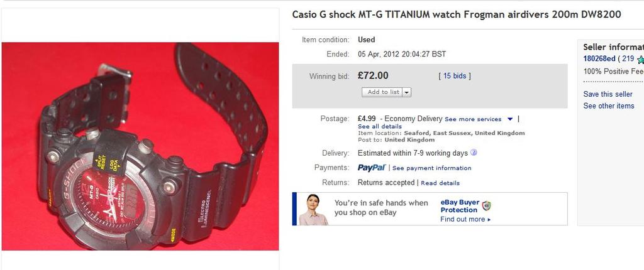Open See all details postage link
644x270 pixels.
pyautogui.click(x=379, y=126)
